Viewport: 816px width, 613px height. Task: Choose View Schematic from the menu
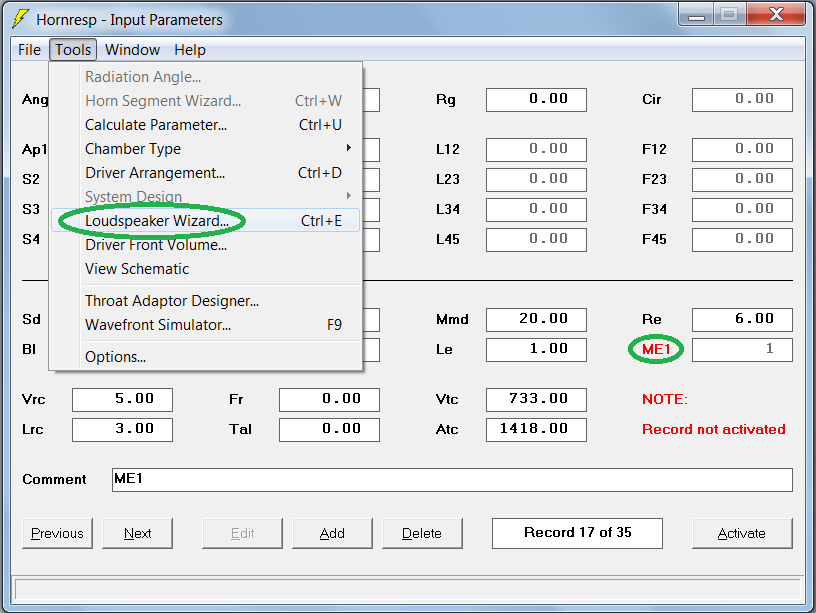pos(206,269)
